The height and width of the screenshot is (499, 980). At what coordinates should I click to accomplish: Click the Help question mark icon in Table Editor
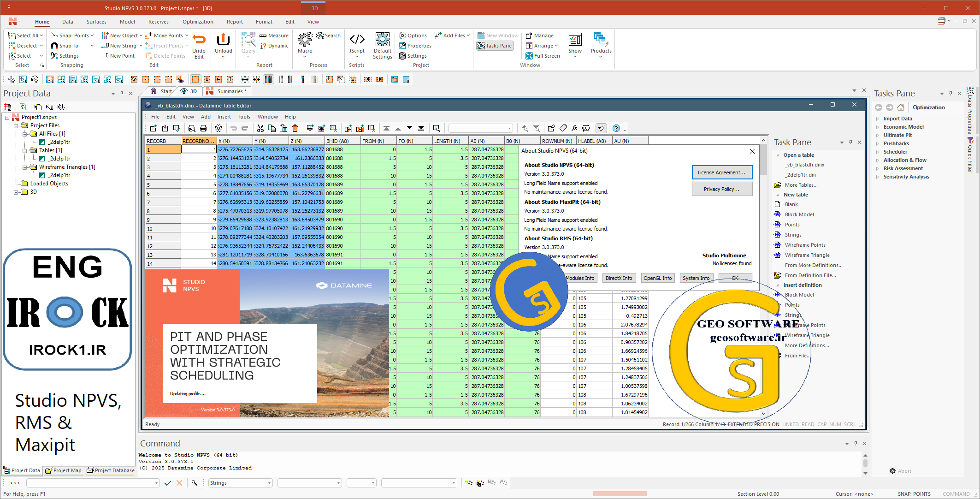point(616,128)
